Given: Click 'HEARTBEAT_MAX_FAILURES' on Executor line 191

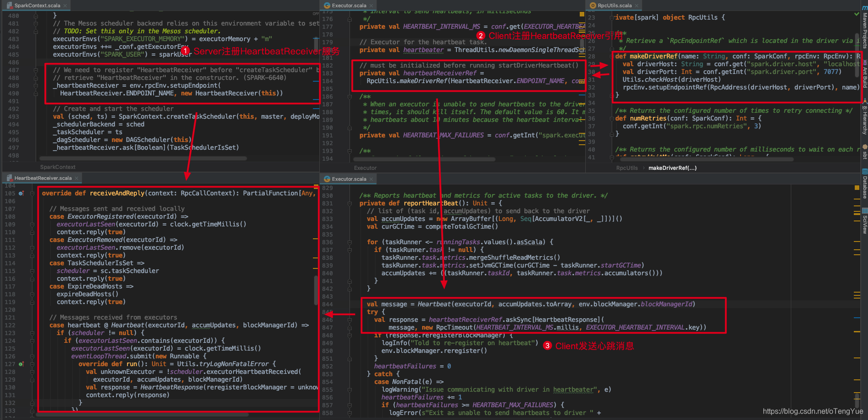Looking at the screenshot, I should tap(443, 135).
